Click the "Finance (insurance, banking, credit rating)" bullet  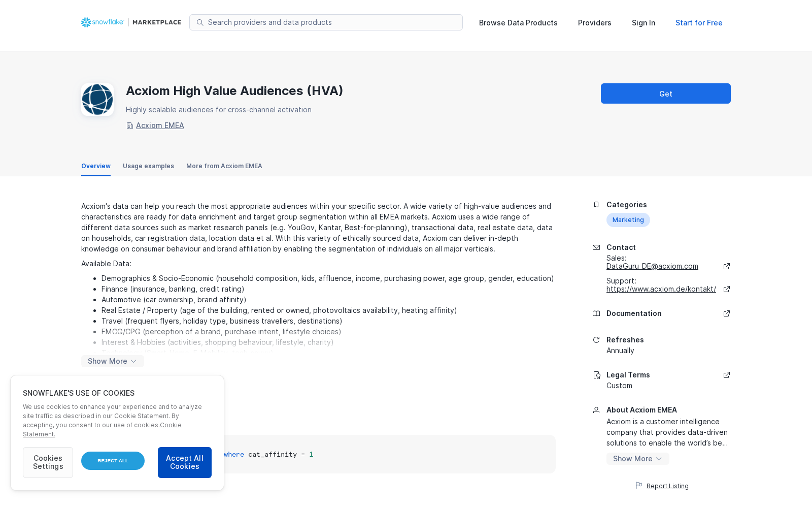click(x=173, y=289)
